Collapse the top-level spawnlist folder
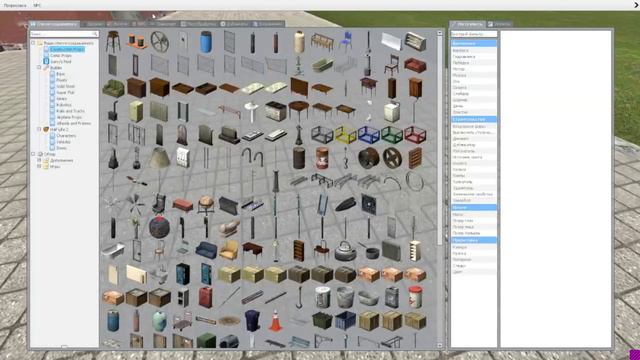The image size is (640, 360). tap(33, 43)
